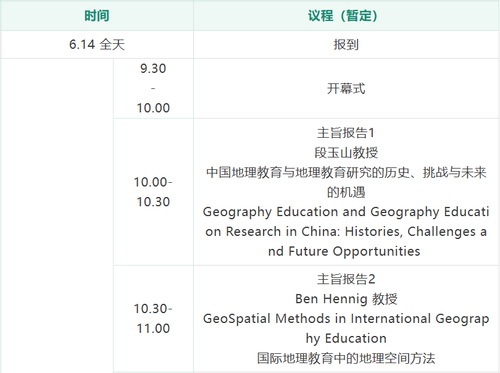Select the 开幕式 agenda cell
This screenshot has height=373, width=500.
(346, 89)
